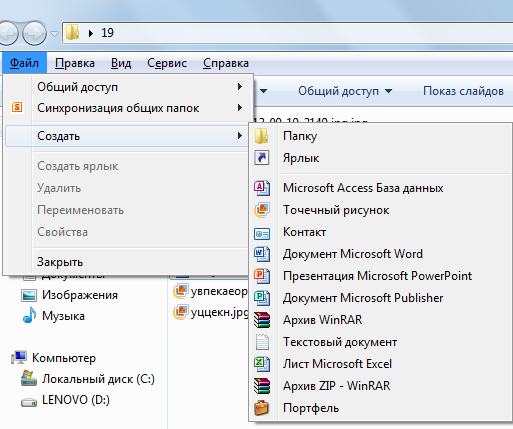This screenshot has height=429, width=513.
Task: Open the Справка menu
Action: [226, 63]
